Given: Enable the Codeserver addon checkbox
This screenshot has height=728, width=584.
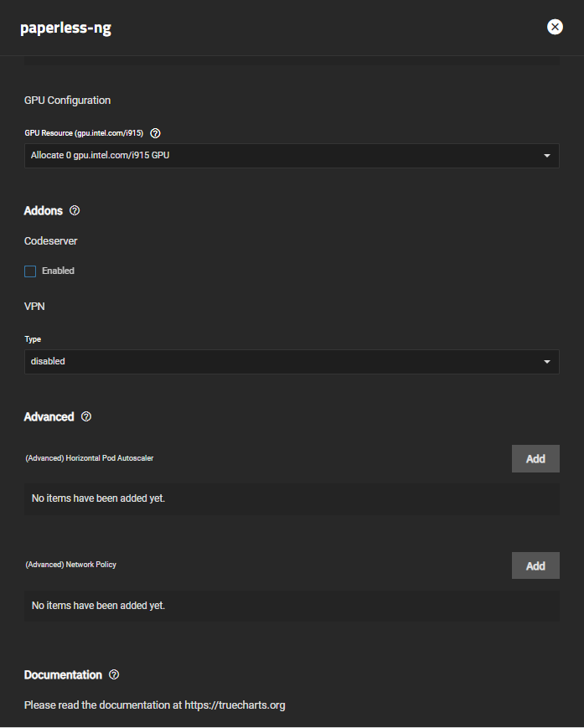Looking at the screenshot, I should pos(30,271).
